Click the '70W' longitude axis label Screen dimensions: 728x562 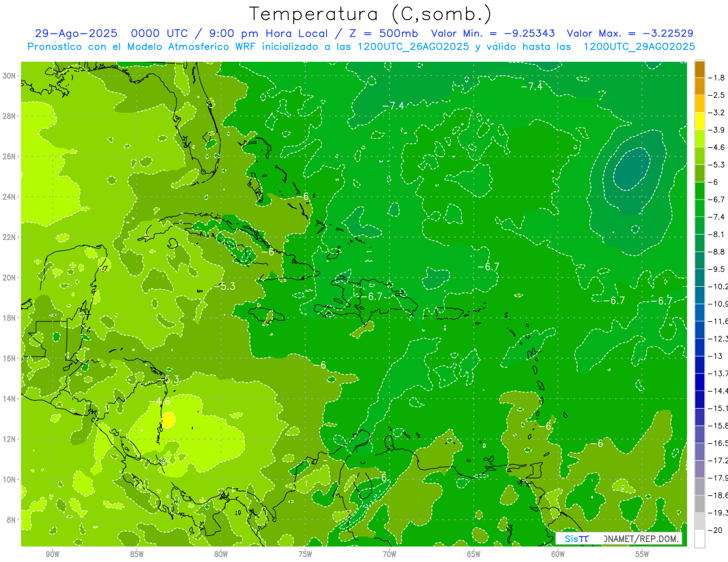pyautogui.click(x=389, y=554)
